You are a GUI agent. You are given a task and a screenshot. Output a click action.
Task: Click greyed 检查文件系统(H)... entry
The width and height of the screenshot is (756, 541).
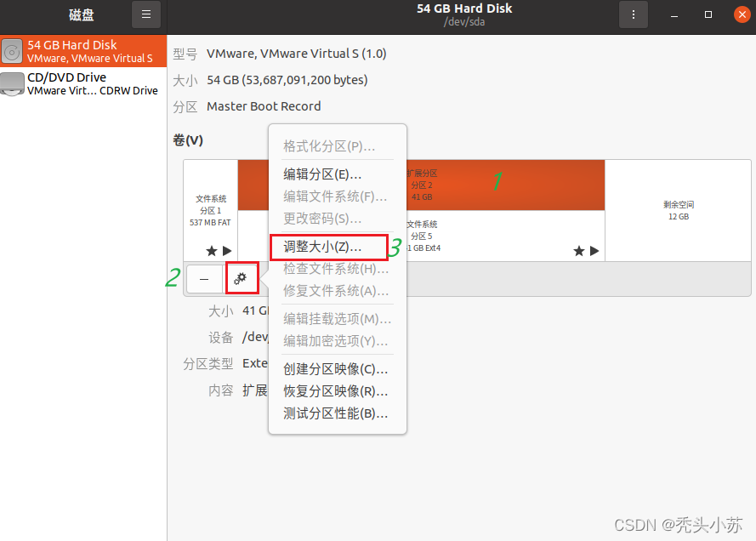[x=336, y=269]
